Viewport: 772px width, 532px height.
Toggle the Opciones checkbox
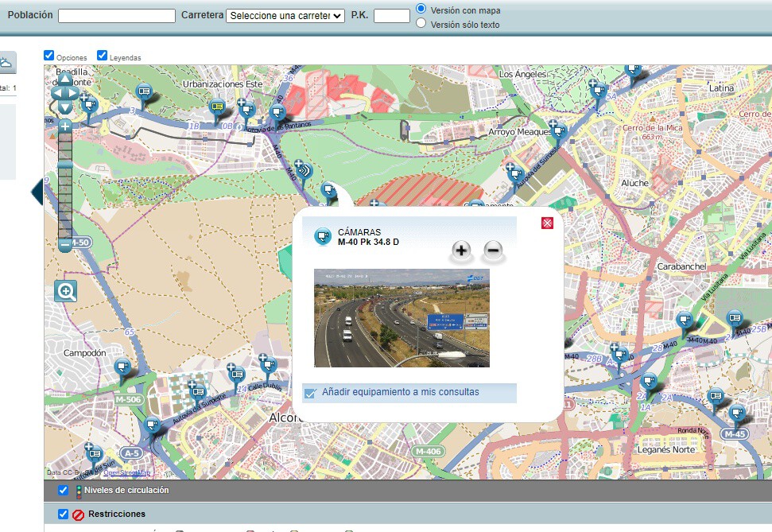48,55
